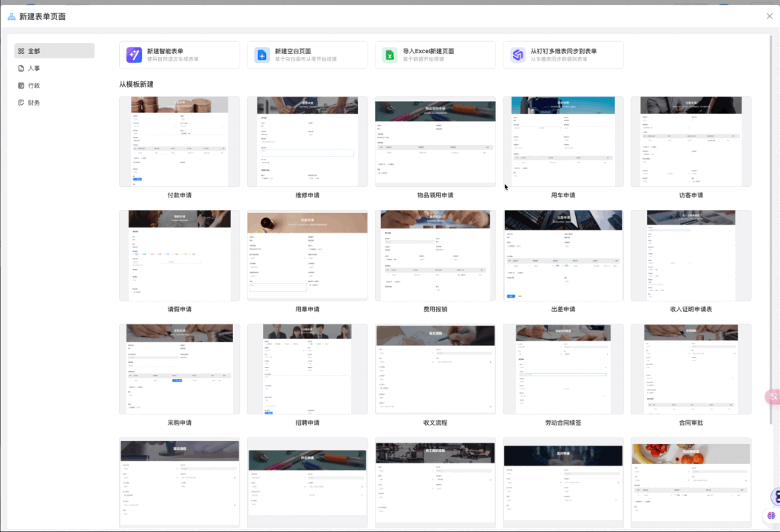Click the 招聘申请 template label
The width and height of the screenshot is (780, 532).
click(307, 423)
